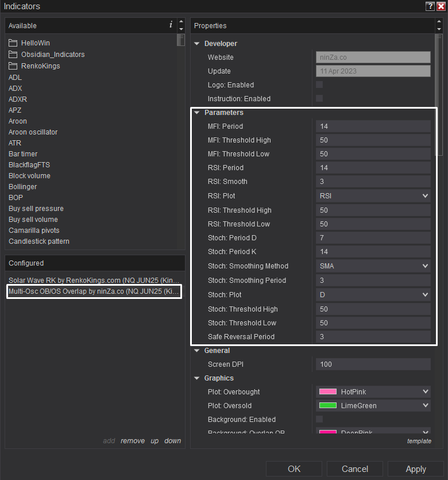Click the Properties panel vertical scrollbar
The image size is (448, 480).
tap(439, 95)
